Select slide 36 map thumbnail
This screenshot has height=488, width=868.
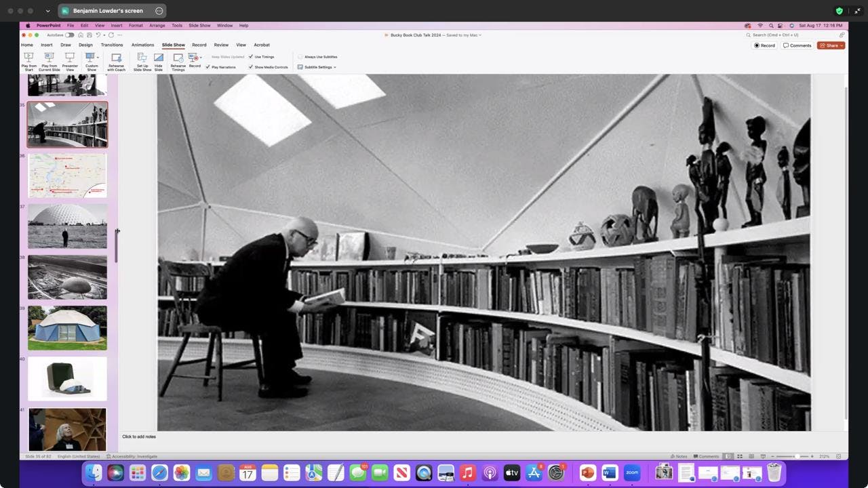pyautogui.click(x=67, y=176)
